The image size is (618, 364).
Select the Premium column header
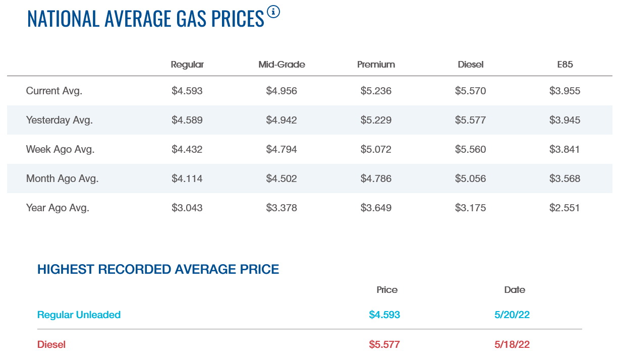(x=376, y=65)
